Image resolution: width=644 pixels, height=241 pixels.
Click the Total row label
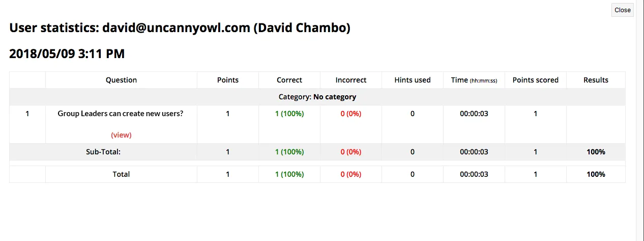coord(121,174)
